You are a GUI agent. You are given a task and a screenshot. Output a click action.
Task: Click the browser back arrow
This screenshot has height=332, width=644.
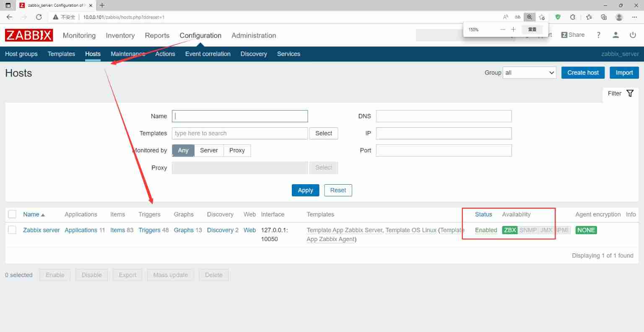[x=9, y=17]
